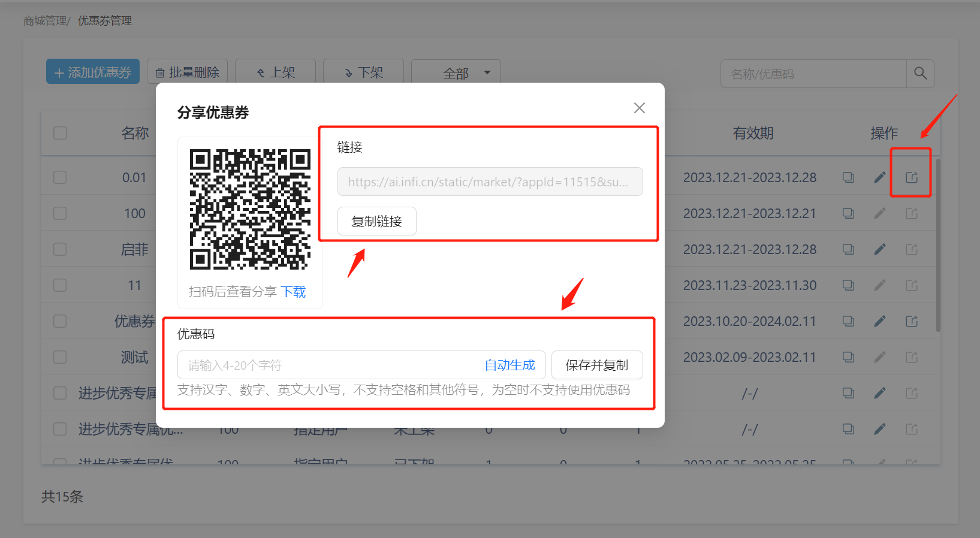Click the 下架 button
Viewport: 980px width, 538px height.
(x=363, y=72)
